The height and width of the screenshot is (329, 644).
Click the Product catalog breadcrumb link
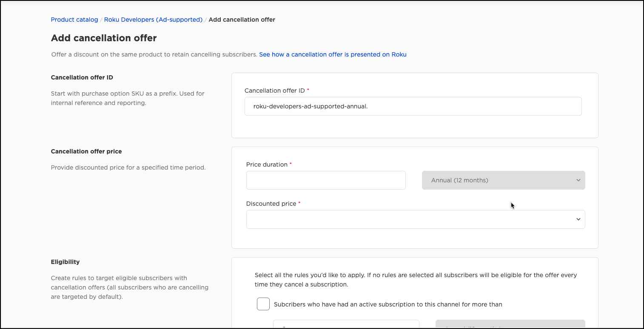click(74, 20)
